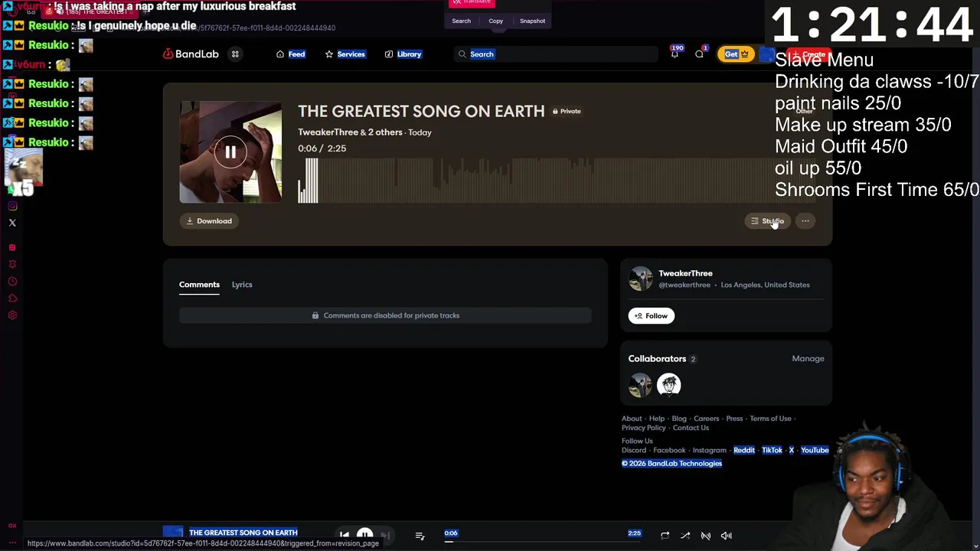This screenshot has height=551, width=980.
Task: Open the Terms of Use link
Action: point(770,419)
